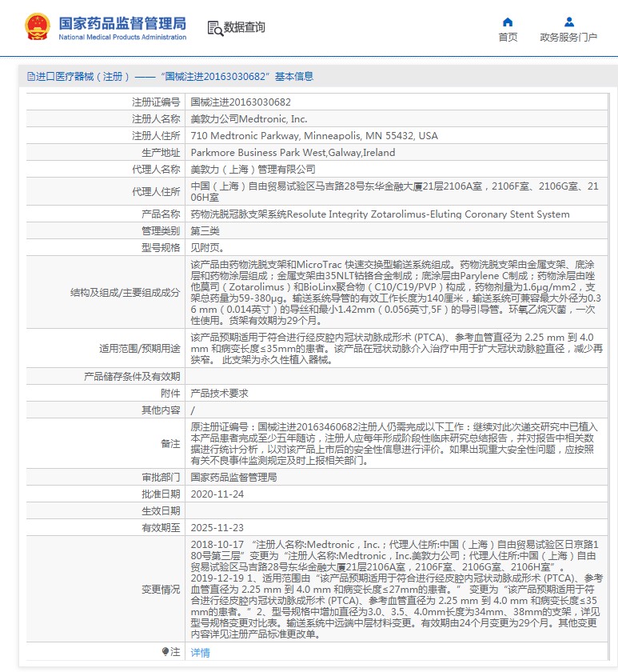Click the 原注册证编号 remark text
The height and width of the screenshot is (672, 618).
[x=394, y=443]
